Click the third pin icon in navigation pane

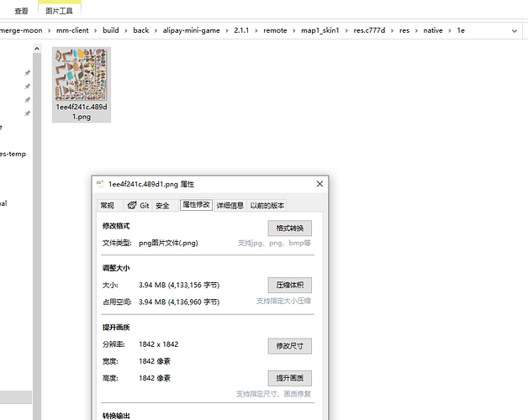tap(27, 100)
